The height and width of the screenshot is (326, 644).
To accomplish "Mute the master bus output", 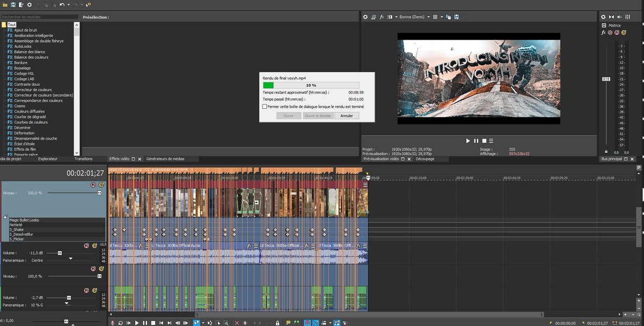I will click(x=617, y=33).
